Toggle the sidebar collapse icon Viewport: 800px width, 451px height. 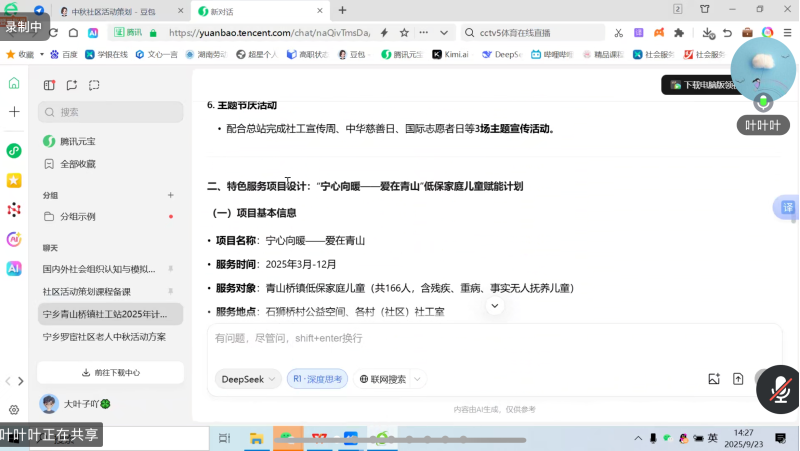pos(49,85)
